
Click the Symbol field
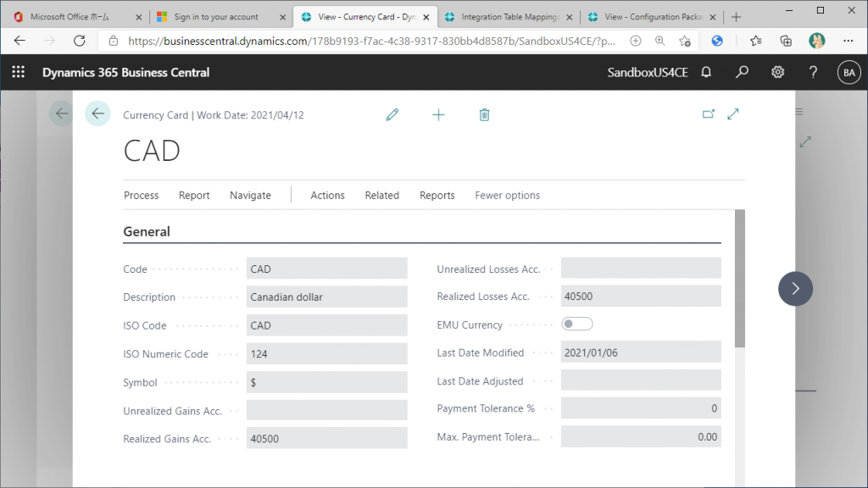326,382
